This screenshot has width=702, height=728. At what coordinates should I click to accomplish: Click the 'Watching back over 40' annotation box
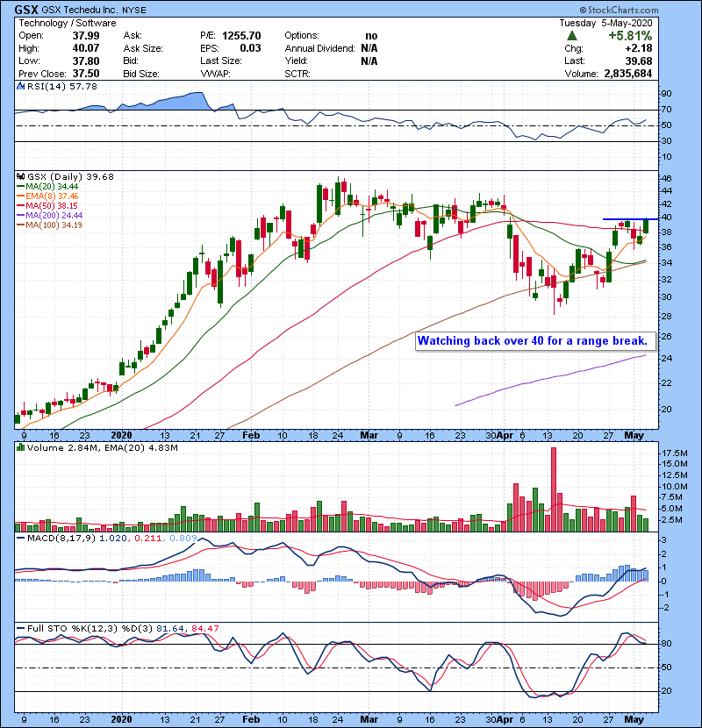[x=535, y=341]
